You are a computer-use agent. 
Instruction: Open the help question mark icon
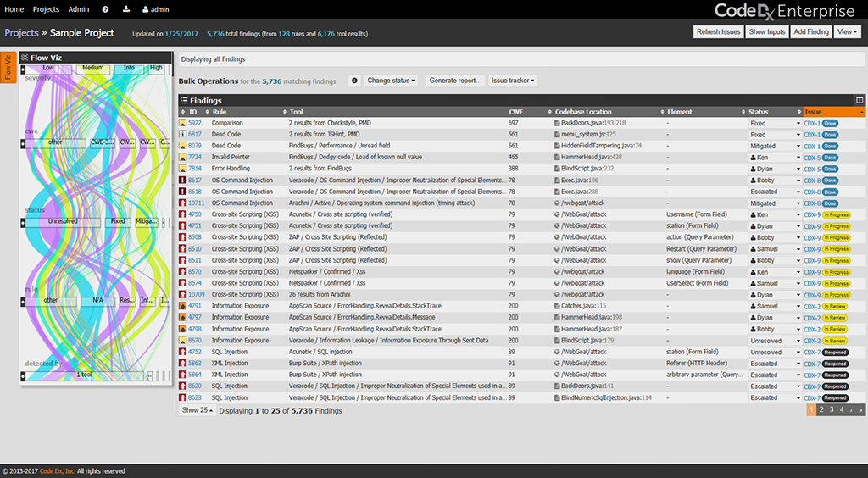105,9
